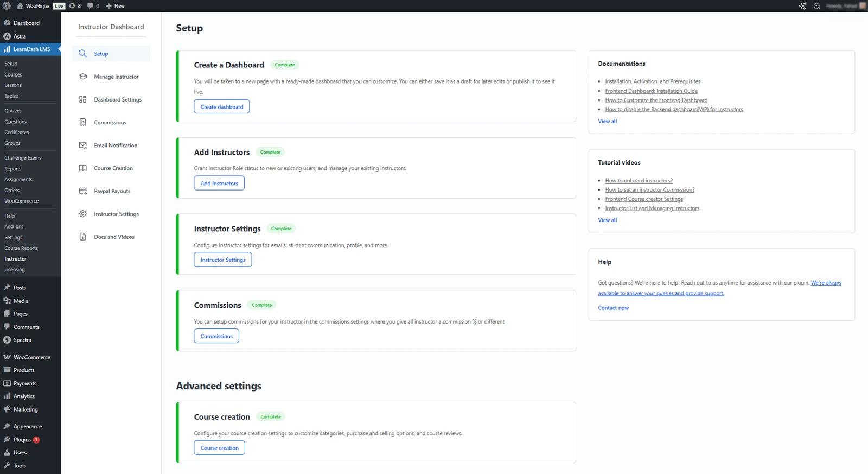
Task: Click the Paypal Payouts card icon
Action: click(x=82, y=191)
